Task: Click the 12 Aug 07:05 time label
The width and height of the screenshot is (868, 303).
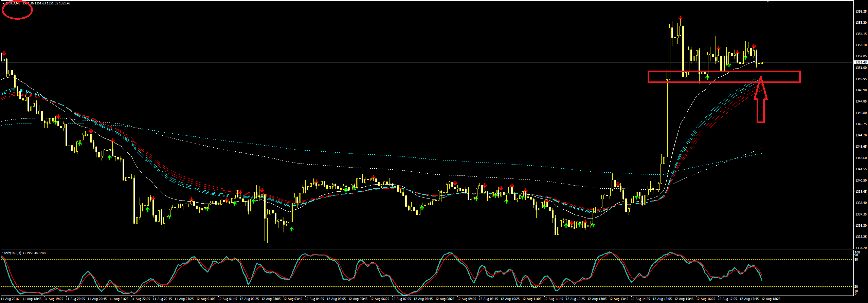Action: tap(401, 299)
